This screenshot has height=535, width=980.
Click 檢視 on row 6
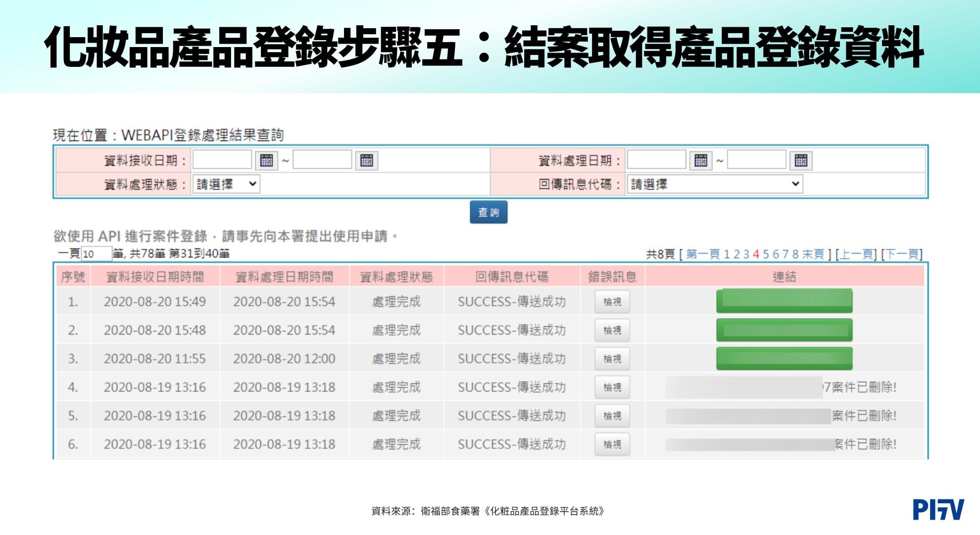tap(612, 444)
